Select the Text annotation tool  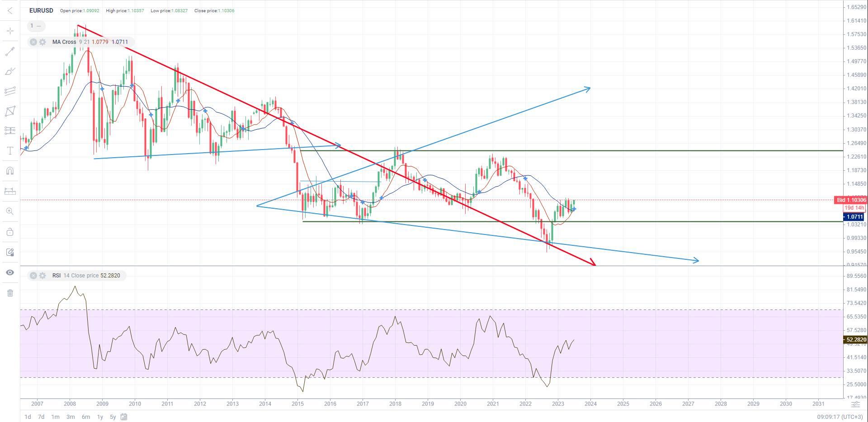click(10, 151)
